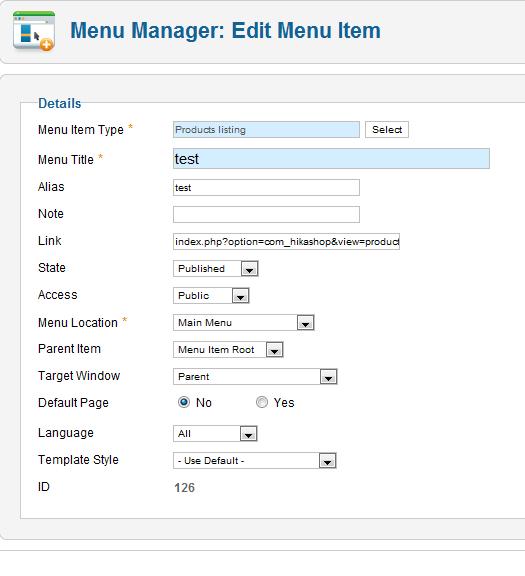Click the Select button for menu type
Viewport: 525px width, 576px height.
[387, 130]
